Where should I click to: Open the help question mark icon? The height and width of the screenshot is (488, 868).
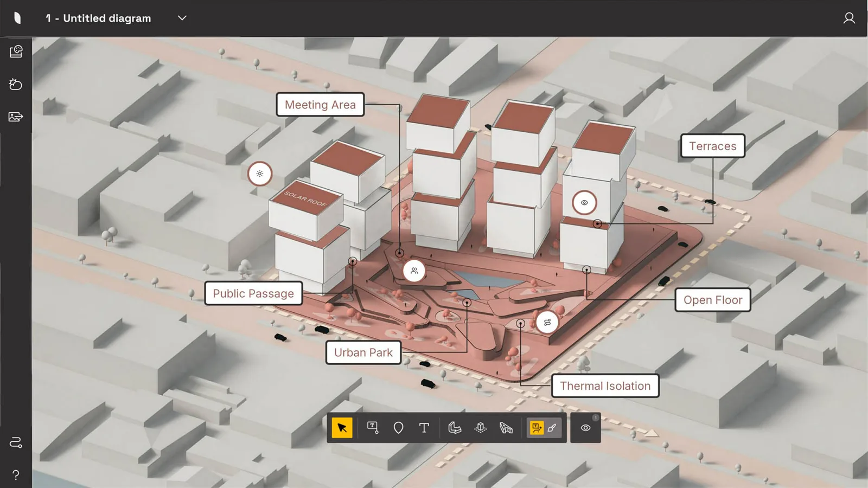click(16, 475)
